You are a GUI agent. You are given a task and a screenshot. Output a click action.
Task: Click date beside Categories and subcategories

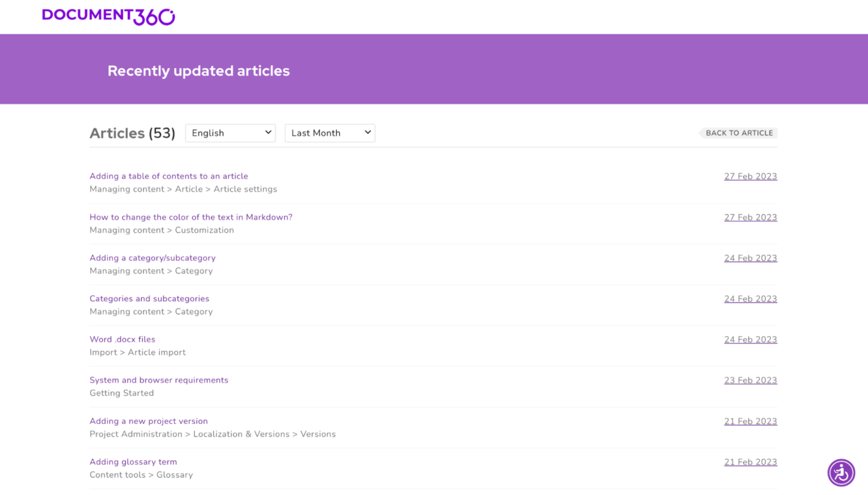[x=750, y=299]
